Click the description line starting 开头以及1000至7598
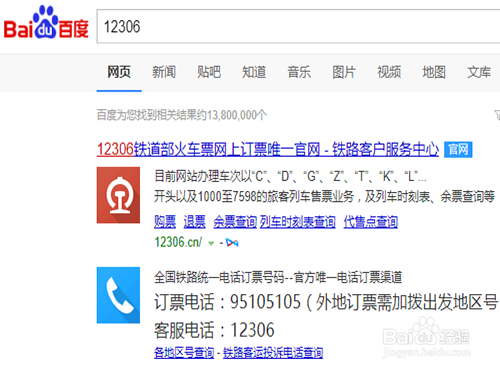This screenshot has height=370, width=500. click(x=325, y=197)
